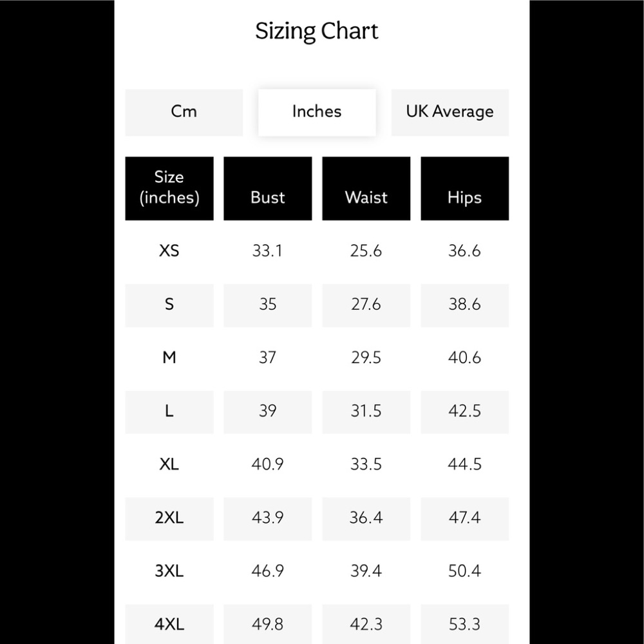Select the 3XL size row label
644x644 pixels.
(169, 571)
